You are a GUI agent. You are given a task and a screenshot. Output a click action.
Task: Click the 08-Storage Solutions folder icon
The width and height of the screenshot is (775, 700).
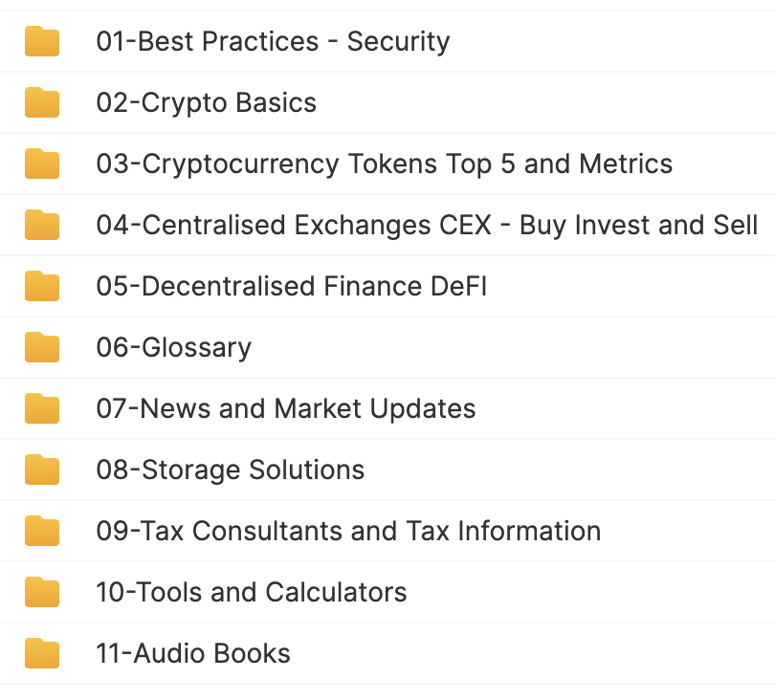pos(42,470)
